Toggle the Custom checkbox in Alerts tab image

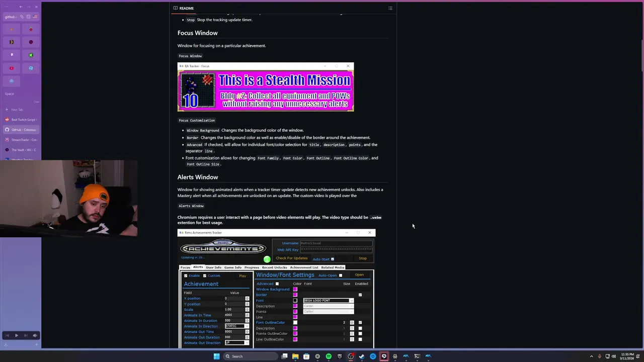tap(205, 276)
